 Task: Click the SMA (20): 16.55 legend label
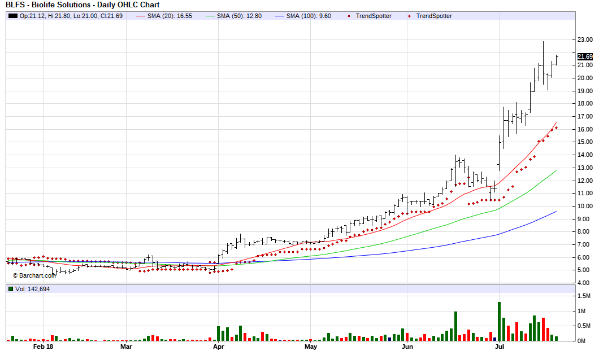170,16
